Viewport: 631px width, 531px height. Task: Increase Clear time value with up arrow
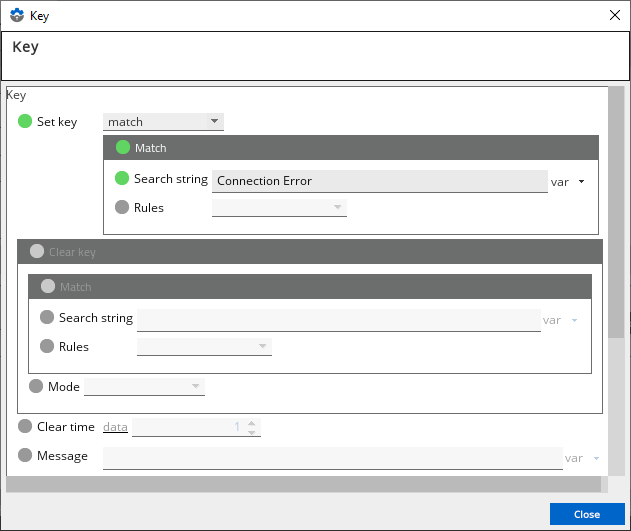(x=251, y=422)
